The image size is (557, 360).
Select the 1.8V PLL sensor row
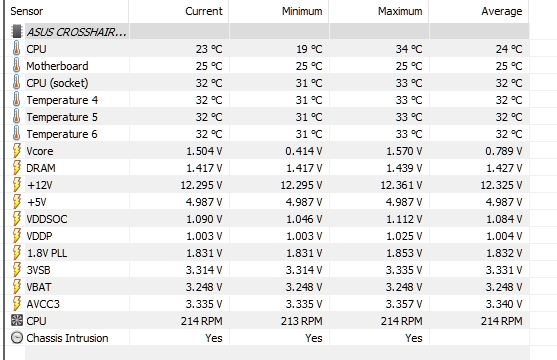tap(267, 253)
